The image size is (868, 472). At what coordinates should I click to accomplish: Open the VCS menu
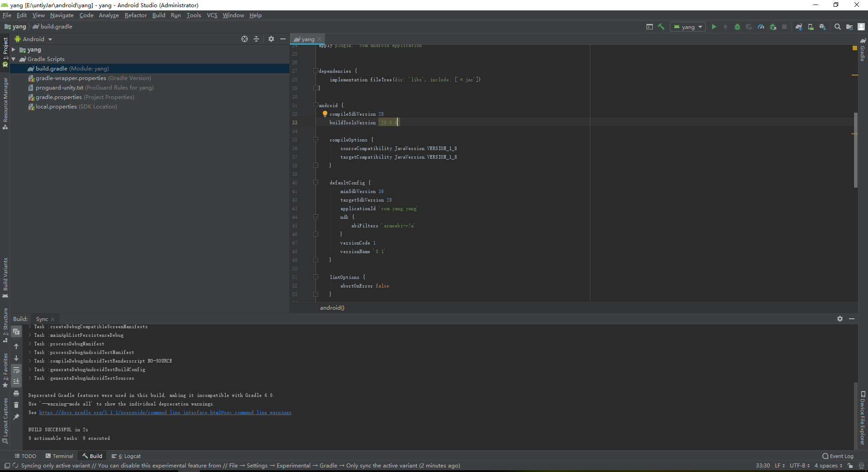pos(212,15)
